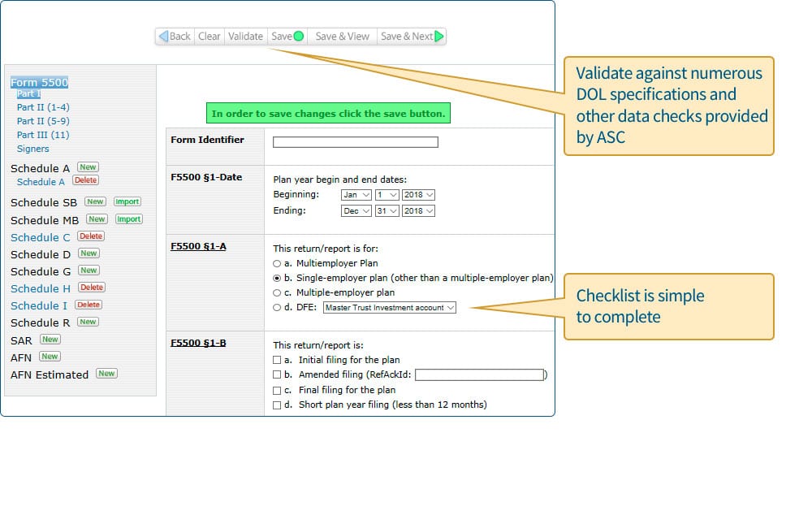Check Final filing for the plan
This screenshot has width=812, height=515.
click(277, 390)
